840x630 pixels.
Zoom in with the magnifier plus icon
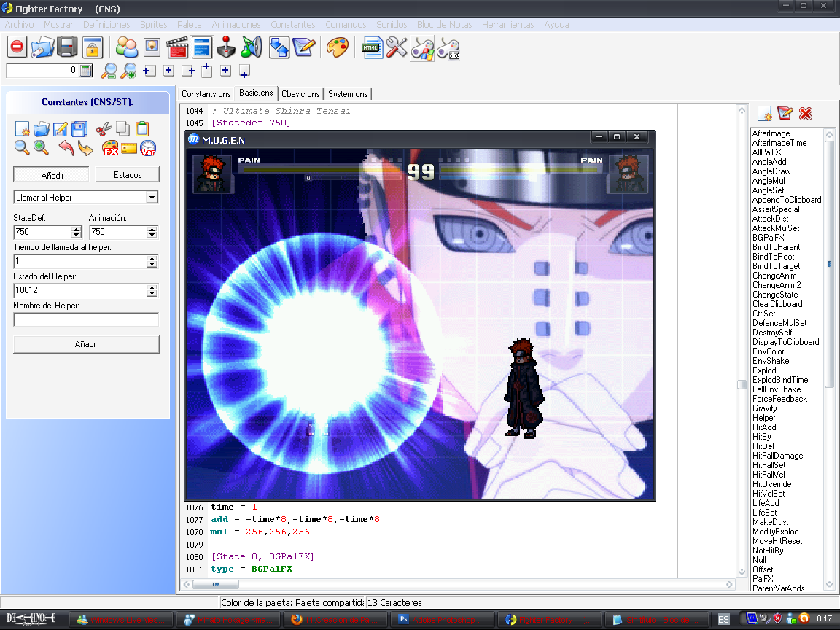pos(128,71)
